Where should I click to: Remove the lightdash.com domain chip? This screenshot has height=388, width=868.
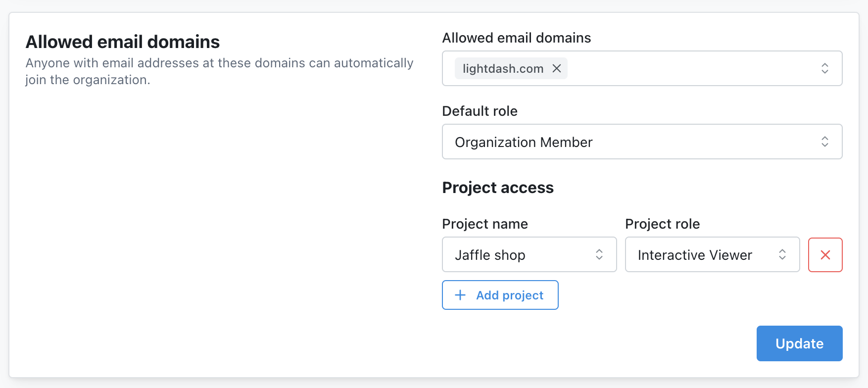coord(557,68)
